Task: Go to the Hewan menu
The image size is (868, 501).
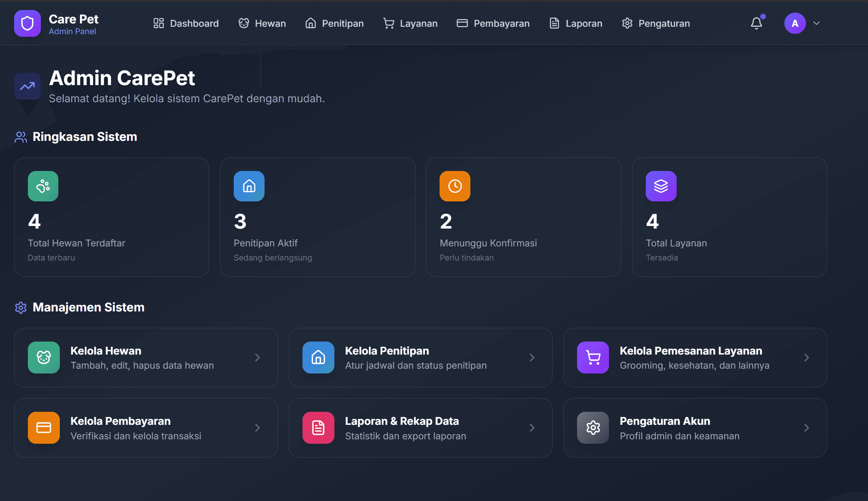Action: 262,23
